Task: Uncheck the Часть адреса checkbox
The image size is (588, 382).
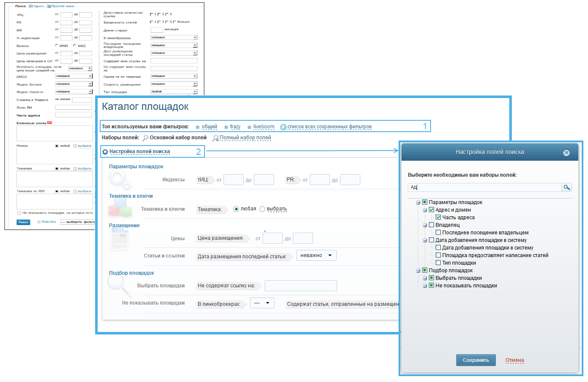Action: [438, 218]
